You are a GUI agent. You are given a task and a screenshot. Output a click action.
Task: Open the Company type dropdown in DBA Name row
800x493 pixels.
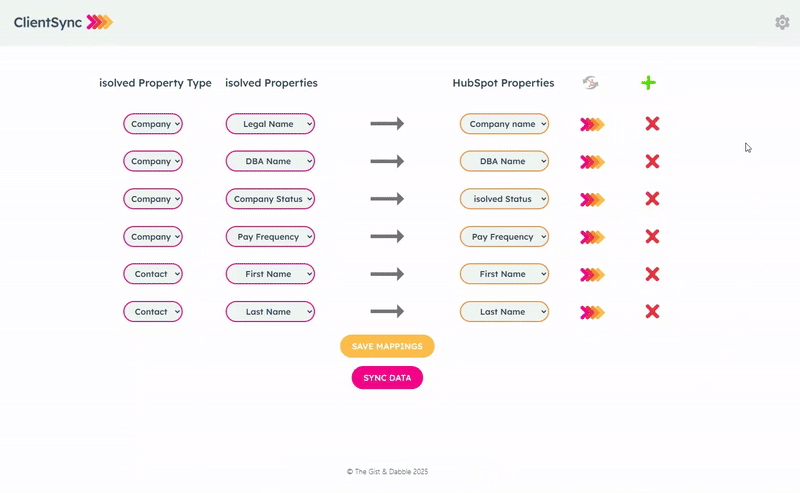coord(153,161)
